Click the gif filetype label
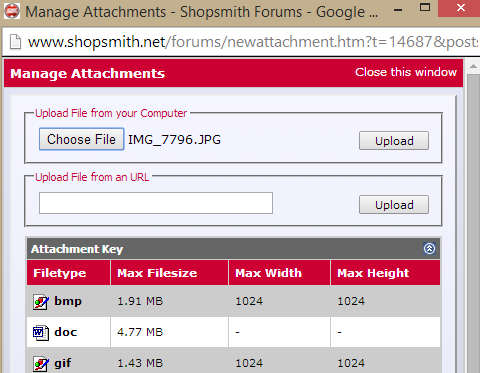 tap(63, 363)
